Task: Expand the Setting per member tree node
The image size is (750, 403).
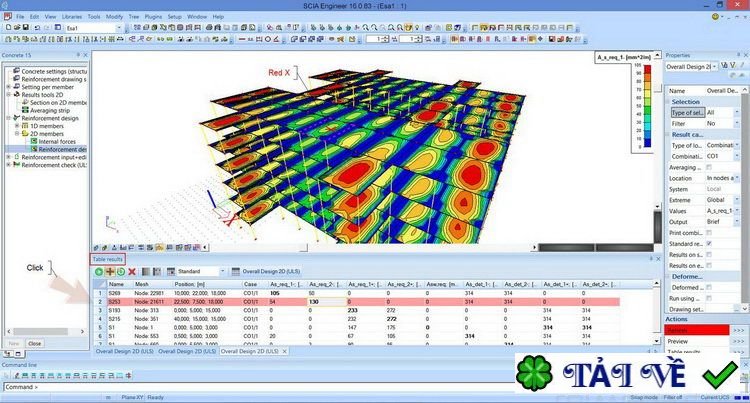Action: [8, 87]
